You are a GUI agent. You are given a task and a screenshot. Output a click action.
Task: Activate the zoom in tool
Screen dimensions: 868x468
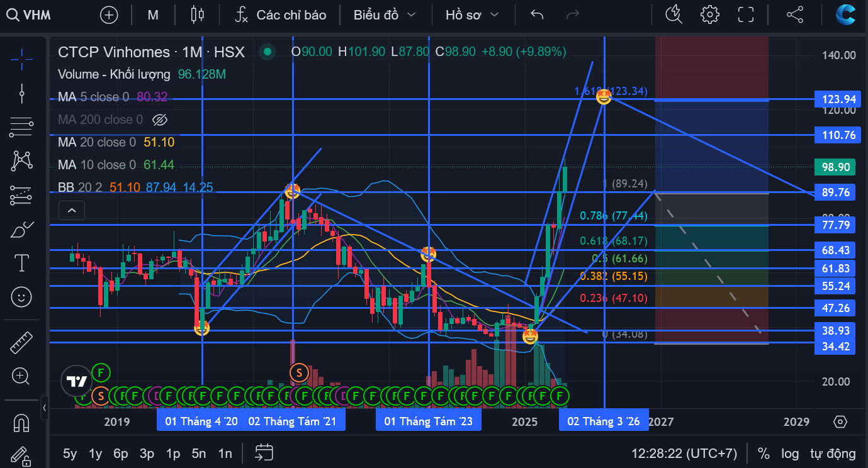coord(22,376)
